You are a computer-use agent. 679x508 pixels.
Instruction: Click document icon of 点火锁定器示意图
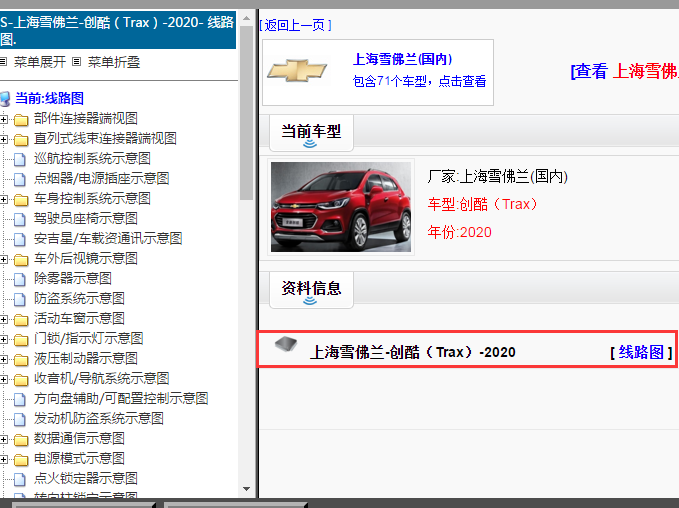pyautogui.click(x=19, y=479)
